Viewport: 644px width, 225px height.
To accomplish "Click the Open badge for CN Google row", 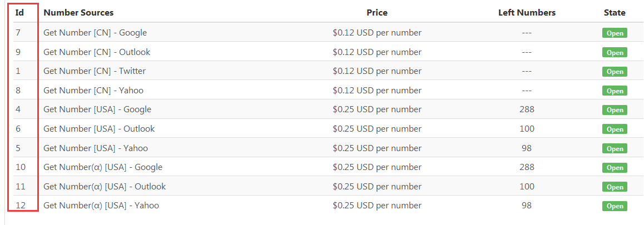I will [x=615, y=33].
